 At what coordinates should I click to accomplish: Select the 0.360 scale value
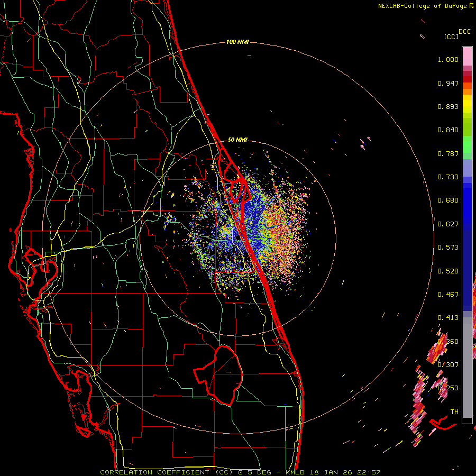tap(448, 342)
